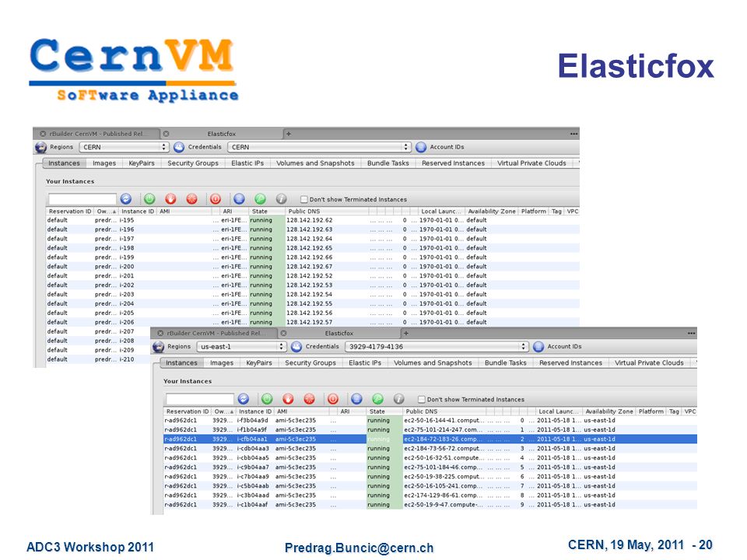Click Instance ID header in CERN window
This screenshot has height=560, width=747.
[x=138, y=212]
